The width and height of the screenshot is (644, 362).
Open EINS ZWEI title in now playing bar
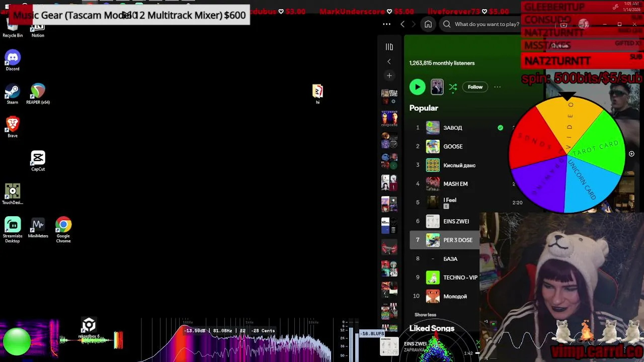[416, 344]
